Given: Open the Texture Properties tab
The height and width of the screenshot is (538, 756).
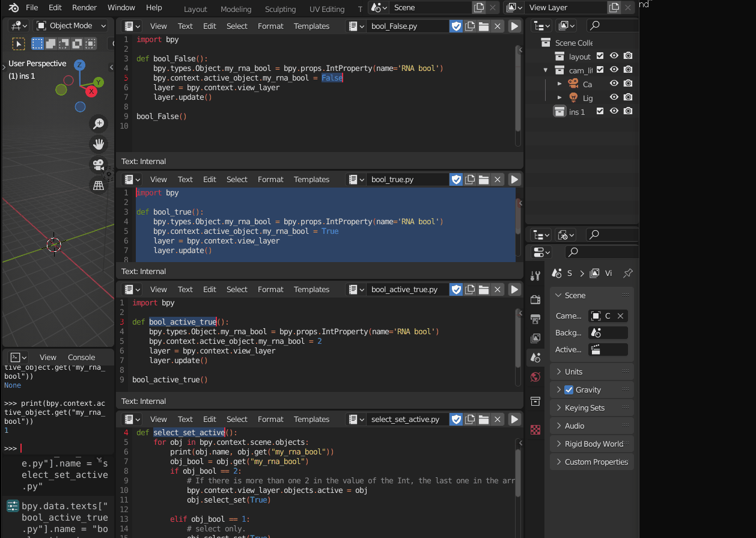Looking at the screenshot, I should tap(535, 430).
